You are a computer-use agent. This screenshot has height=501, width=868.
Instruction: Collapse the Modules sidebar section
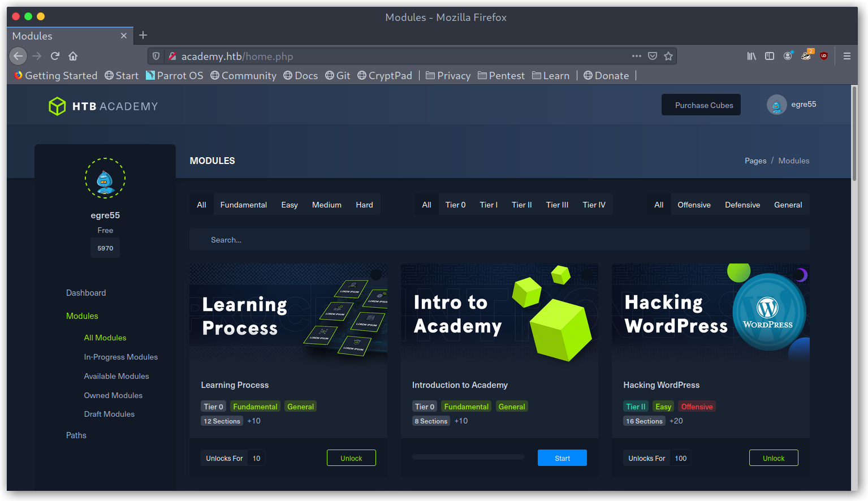coord(82,316)
